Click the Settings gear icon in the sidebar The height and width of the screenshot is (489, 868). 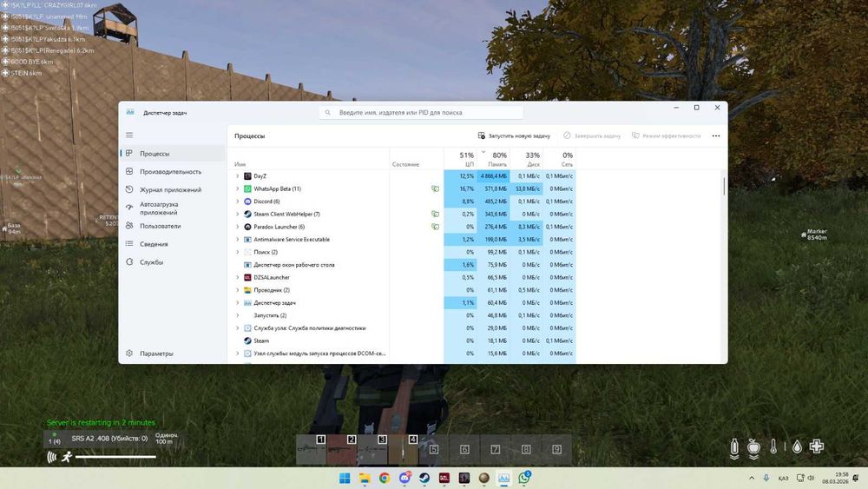[x=129, y=354]
